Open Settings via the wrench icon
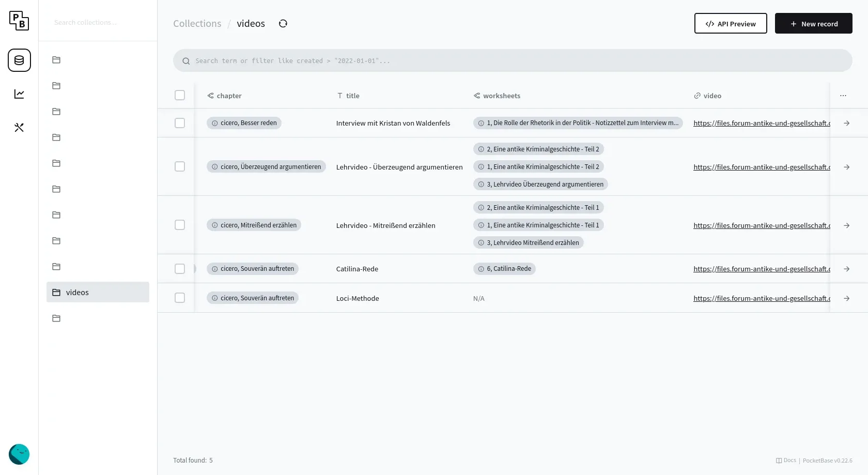 click(19, 127)
